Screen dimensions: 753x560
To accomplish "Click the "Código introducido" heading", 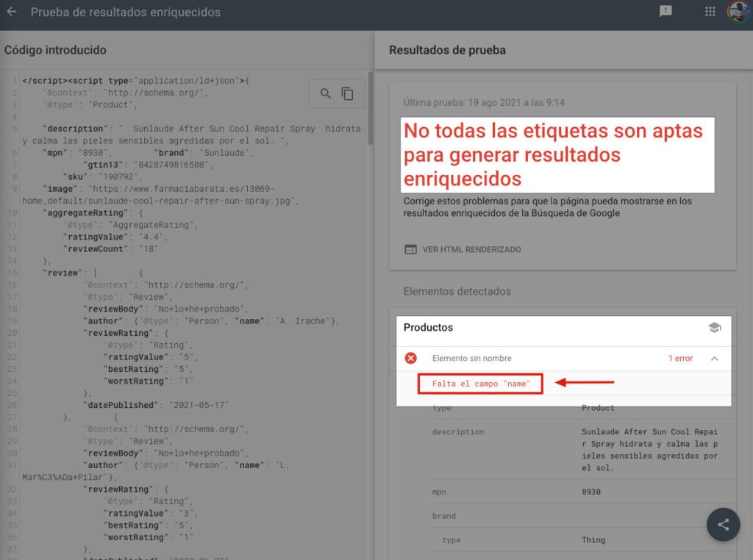I will pyautogui.click(x=55, y=50).
